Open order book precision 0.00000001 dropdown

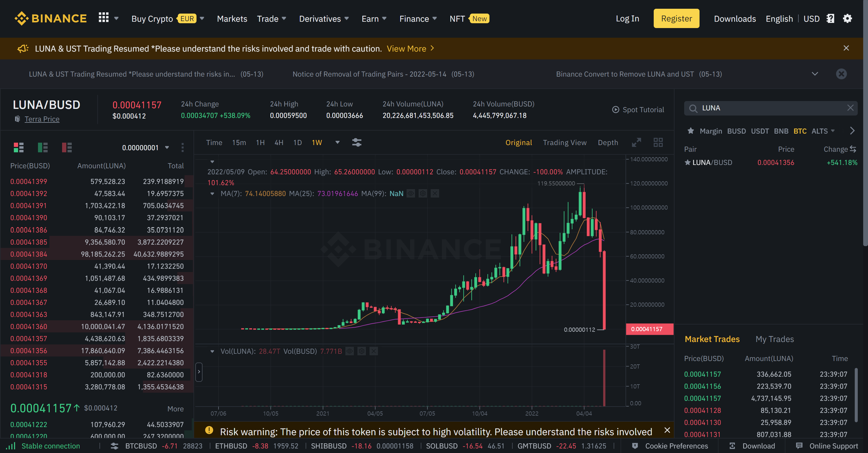(146, 148)
